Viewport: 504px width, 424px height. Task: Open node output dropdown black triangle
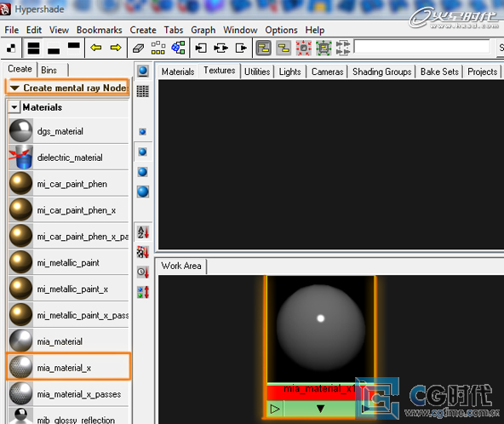(320, 409)
